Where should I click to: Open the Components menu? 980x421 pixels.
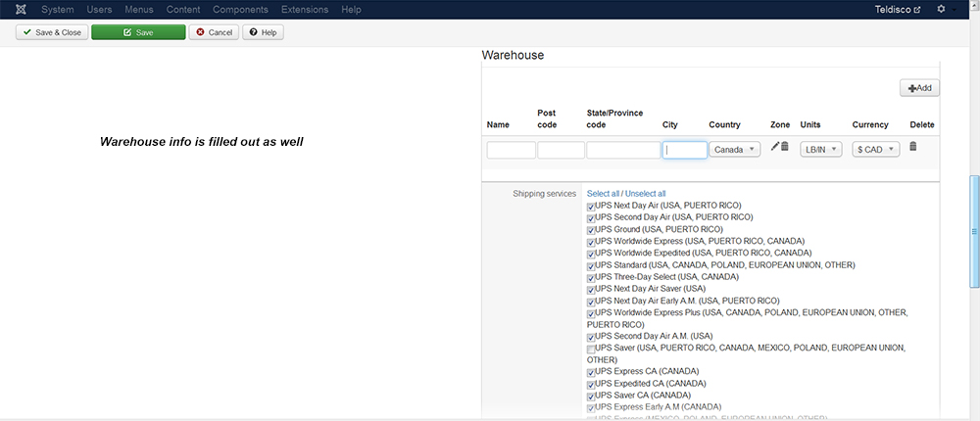(240, 10)
